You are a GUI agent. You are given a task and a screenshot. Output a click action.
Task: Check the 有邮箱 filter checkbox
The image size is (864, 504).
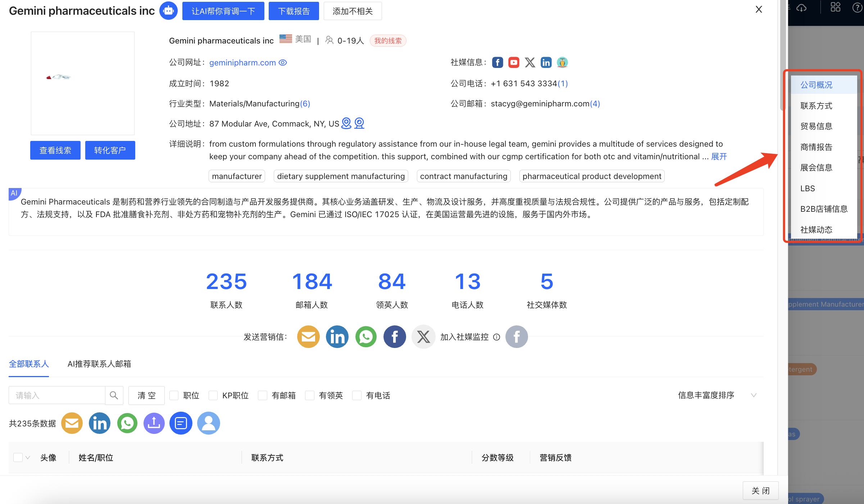(263, 395)
